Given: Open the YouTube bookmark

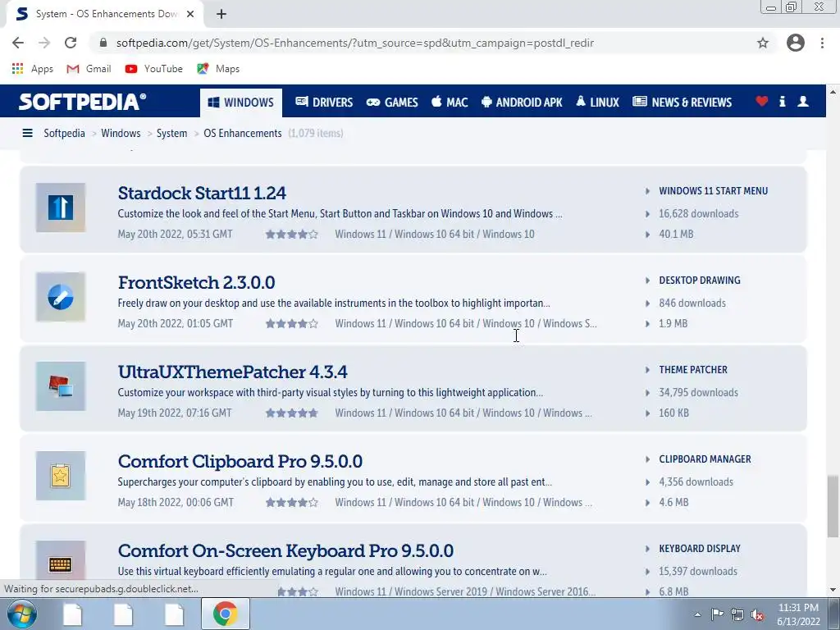Looking at the screenshot, I should click(153, 69).
